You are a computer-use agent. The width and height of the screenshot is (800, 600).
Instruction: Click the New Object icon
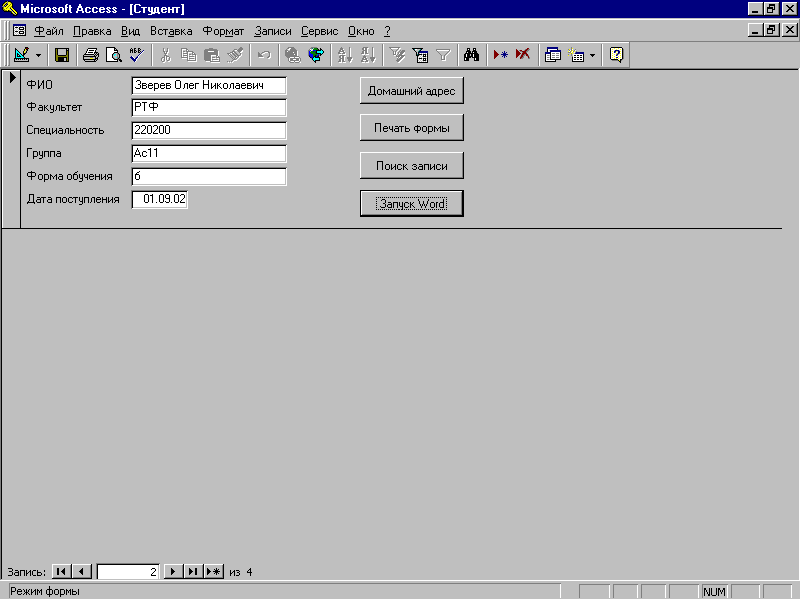(x=576, y=55)
